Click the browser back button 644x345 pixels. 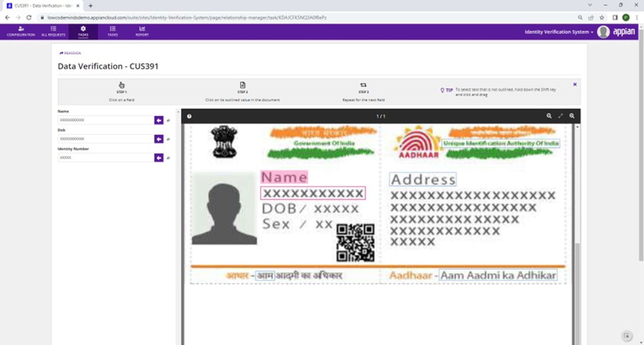point(7,17)
